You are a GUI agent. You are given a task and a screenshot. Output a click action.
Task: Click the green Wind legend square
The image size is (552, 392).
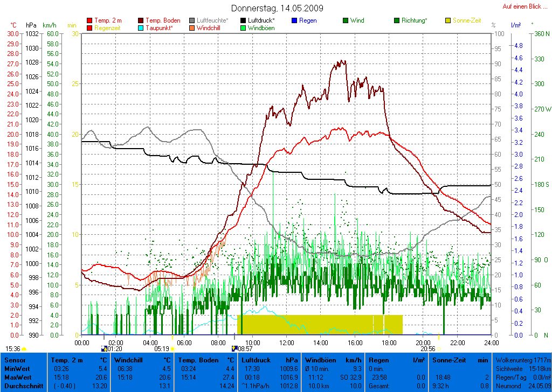tap(346, 21)
